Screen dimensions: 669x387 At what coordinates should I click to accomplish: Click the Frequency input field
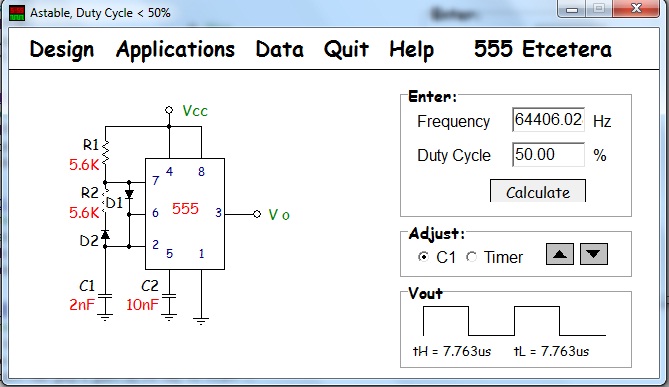[548, 119]
